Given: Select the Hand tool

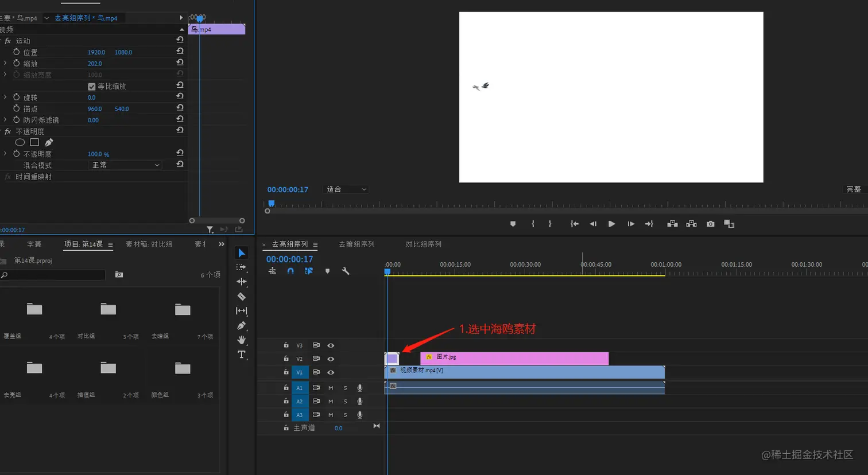Looking at the screenshot, I should coord(241,340).
